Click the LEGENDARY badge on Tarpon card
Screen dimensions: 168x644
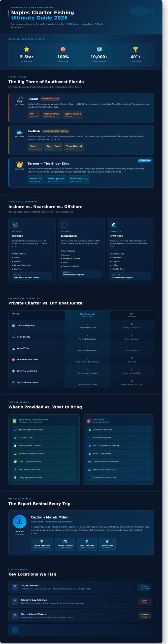tap(145, 160)
